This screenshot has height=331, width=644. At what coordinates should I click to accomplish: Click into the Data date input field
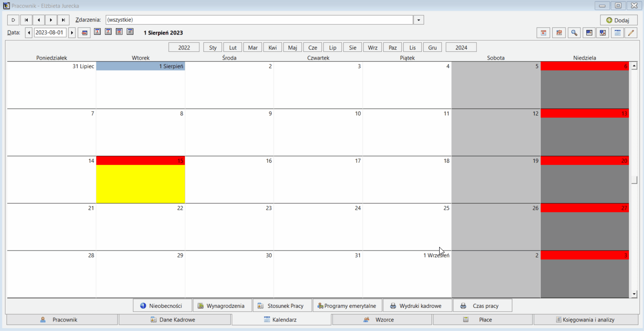click(x=50, y=33)
